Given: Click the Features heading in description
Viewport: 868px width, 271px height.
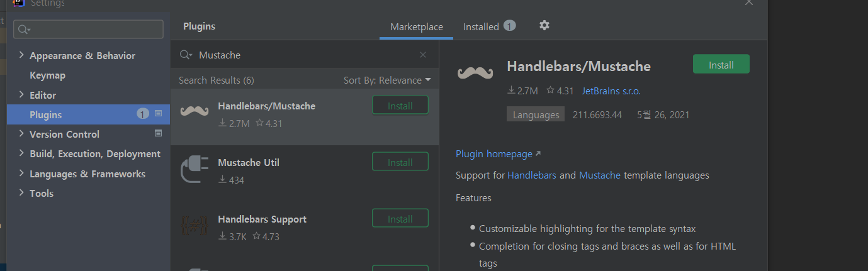Looking at the screenshot, I should 473,198.
